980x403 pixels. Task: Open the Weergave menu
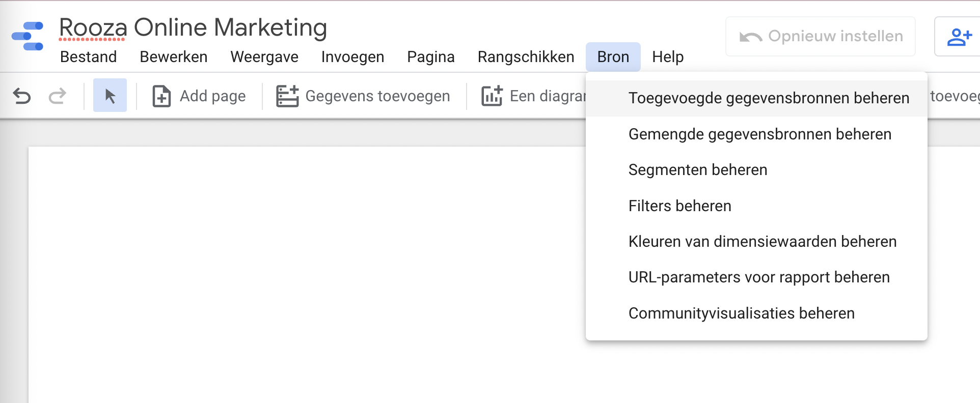tap(264, 57)
